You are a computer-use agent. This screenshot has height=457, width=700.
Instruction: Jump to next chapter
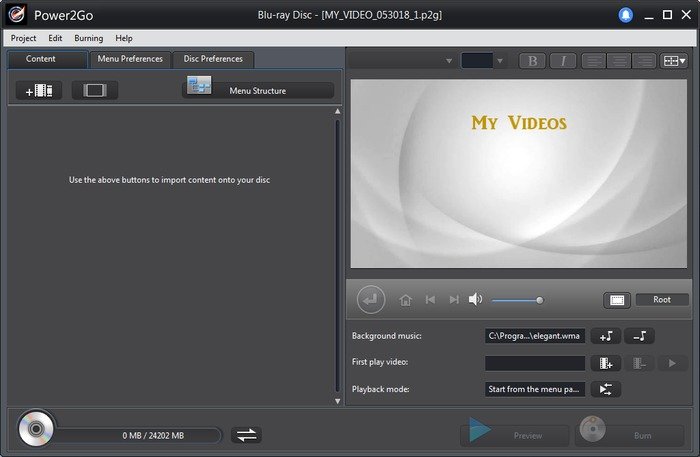point(454,299)
